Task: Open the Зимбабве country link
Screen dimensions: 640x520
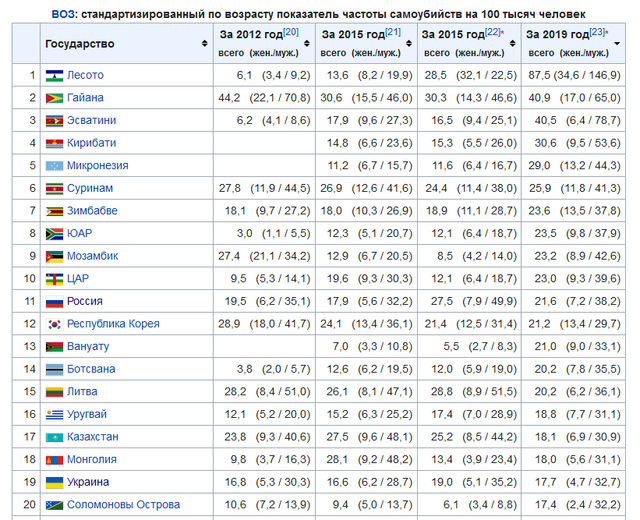Action: [x=92, y=211]
